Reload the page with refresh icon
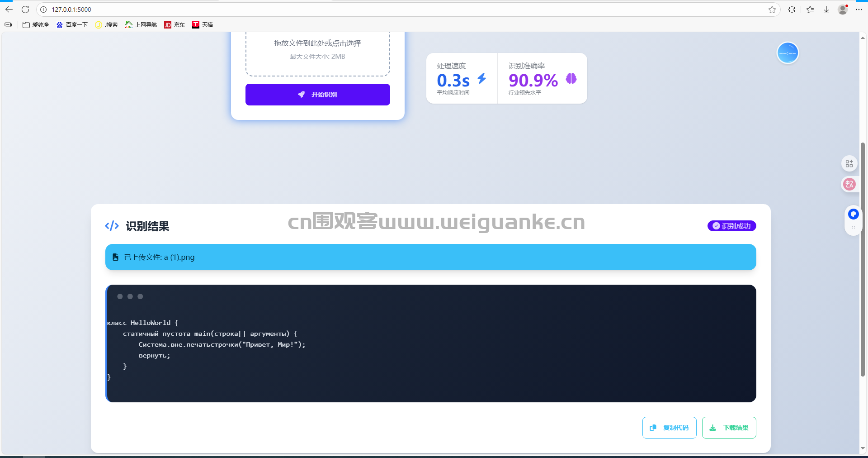Viewport: 868px width, 458px height. (x=25, y=10)
